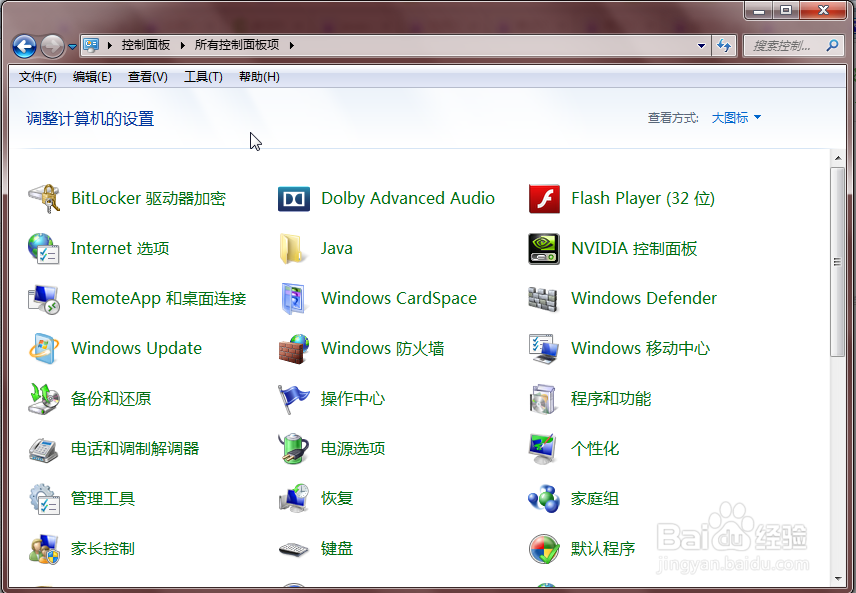The image size is (856, 593).
Task: Click the 恢复 recovery icon
Action: [294, 499]
